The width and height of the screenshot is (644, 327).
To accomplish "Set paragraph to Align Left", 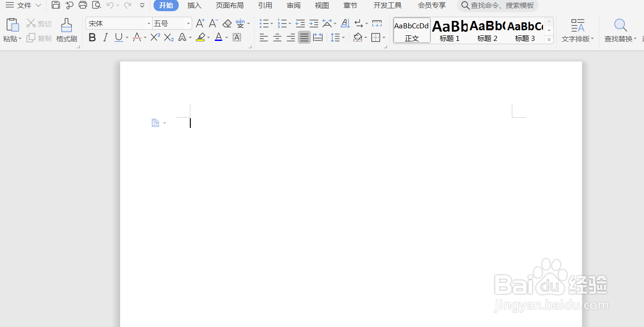I will click(x=264, y=38).
